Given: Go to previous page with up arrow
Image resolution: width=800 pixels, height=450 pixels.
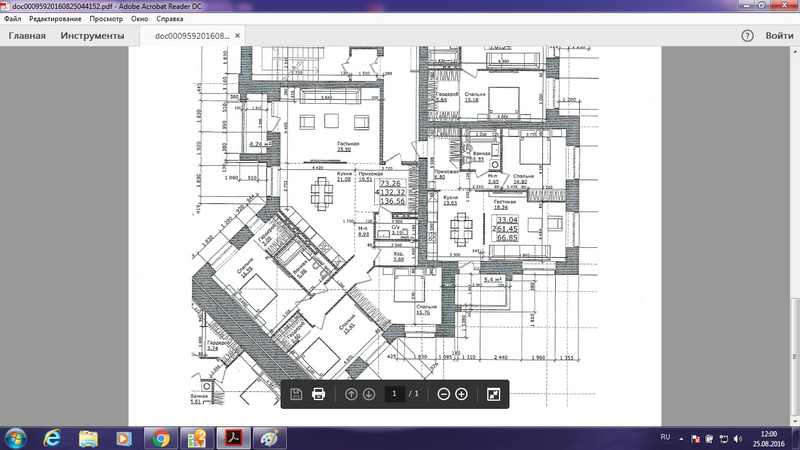Looking at the screenshot, I should (351, 394).
